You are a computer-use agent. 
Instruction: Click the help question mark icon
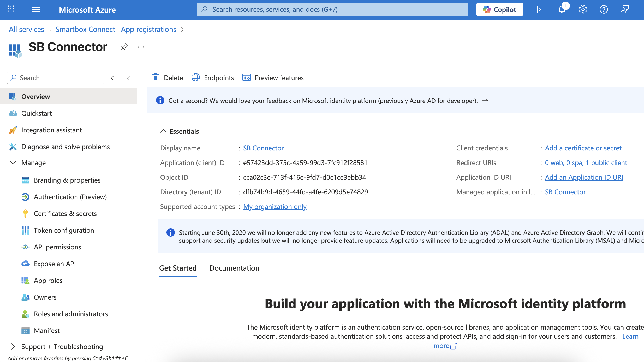(x=604, y=10)
